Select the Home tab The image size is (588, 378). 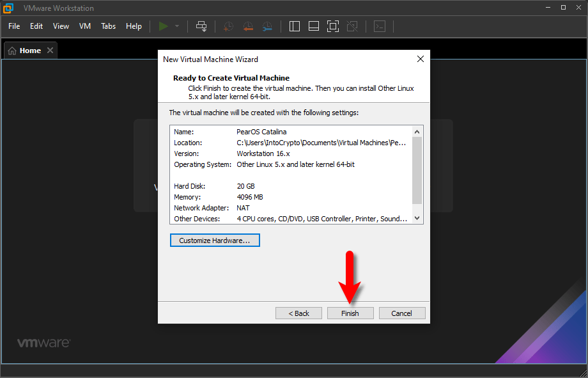pos(31,51)
